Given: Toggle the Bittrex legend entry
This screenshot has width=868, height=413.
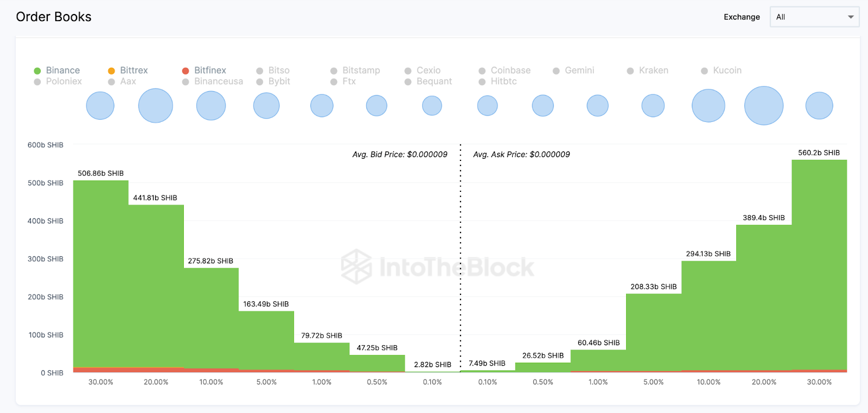Looking at the screenshot, I should (x=133, y=70).
